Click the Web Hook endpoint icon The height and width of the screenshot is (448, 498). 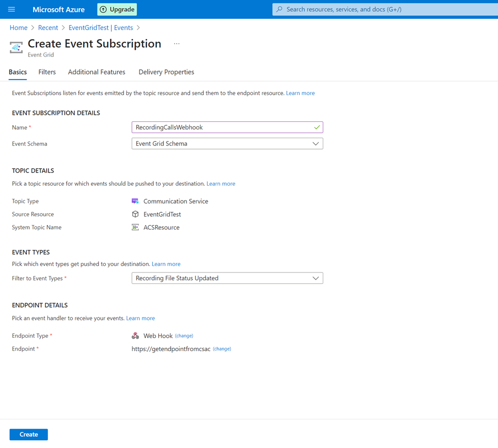coord(135,336)
